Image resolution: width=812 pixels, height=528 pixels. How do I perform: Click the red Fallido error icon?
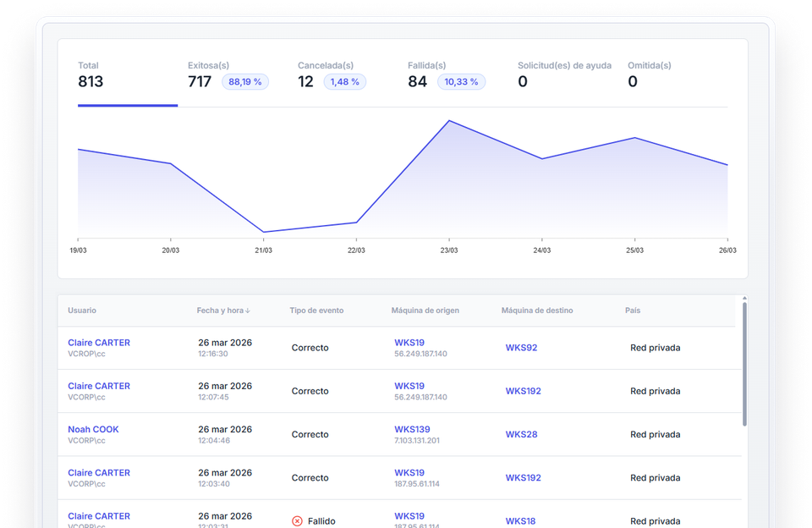tap(297, 521)
